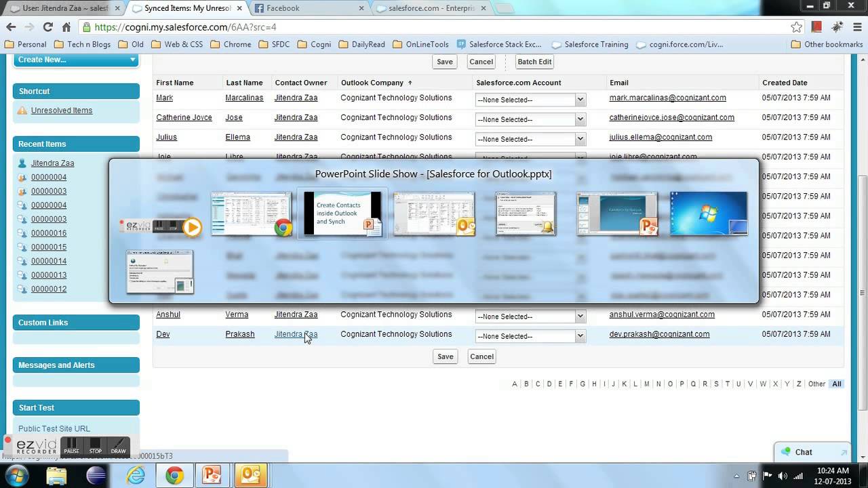Open the Personal bookmarks folder
Viewport: 868px width, 488px height.
pos(26,44)
